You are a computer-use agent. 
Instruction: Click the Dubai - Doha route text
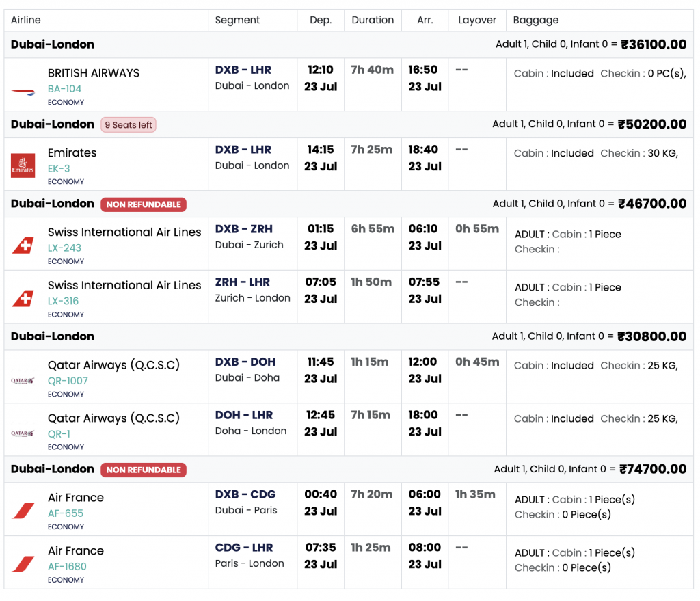tap(247, 377)
